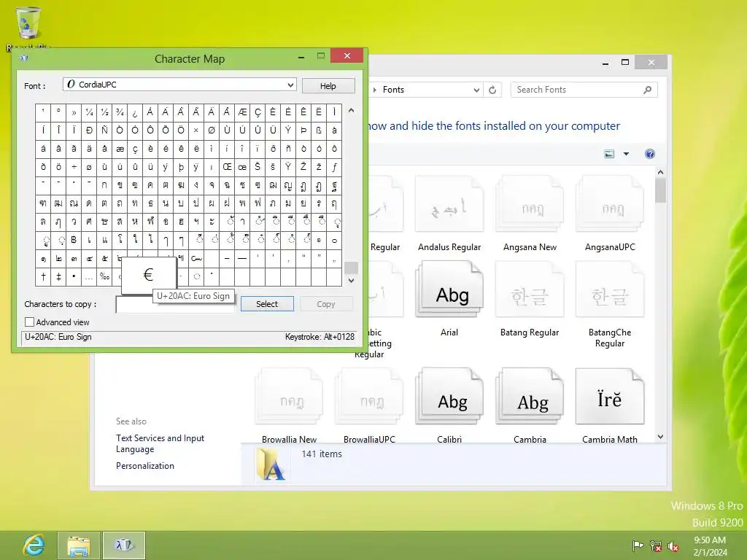Image resolution: width=747 pixels, height=560 pixels.
Task: Click Search Fonts input field
Action: pos(578,90)
